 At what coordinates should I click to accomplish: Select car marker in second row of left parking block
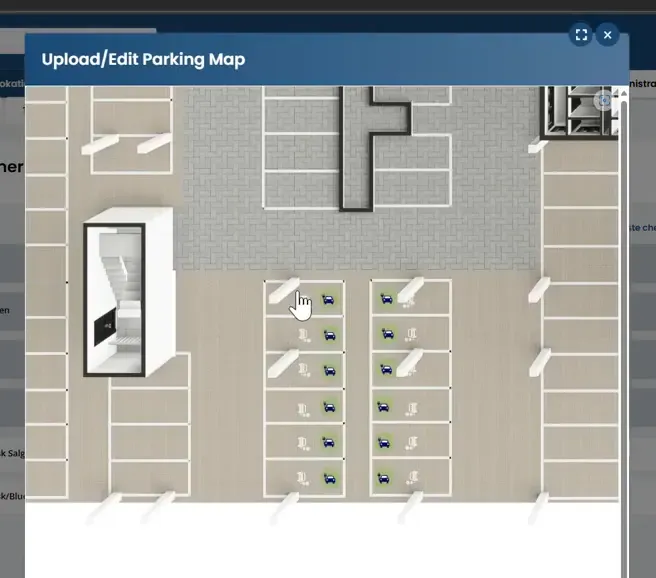[330, 335]
